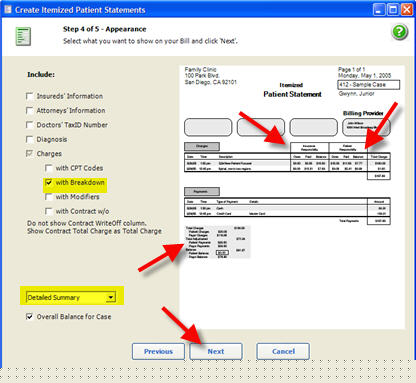Minimize the Create Itemized Patient Statements window
The image size is (416, 383).
coord(379,9)
